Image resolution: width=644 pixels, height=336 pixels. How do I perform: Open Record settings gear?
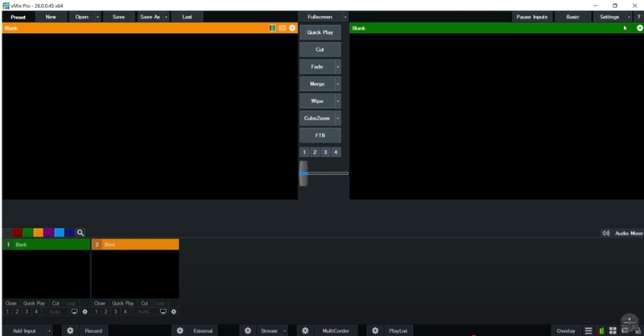click(70, 330)
